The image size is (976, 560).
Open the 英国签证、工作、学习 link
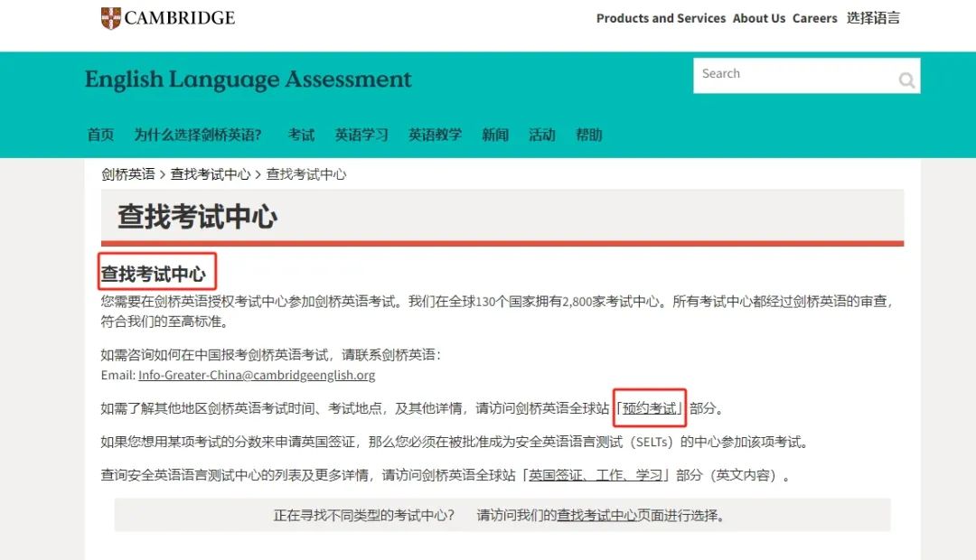596,475
